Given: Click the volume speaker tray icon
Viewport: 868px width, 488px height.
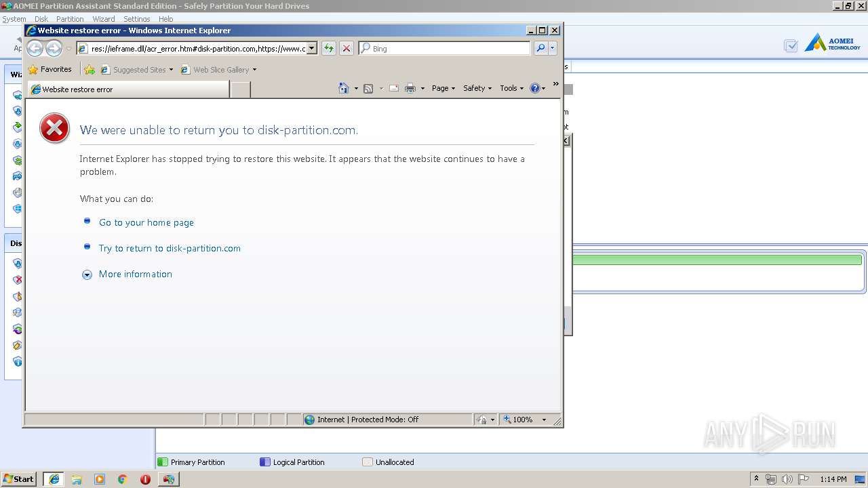Looking at the screenshot, I should (787, 479).
